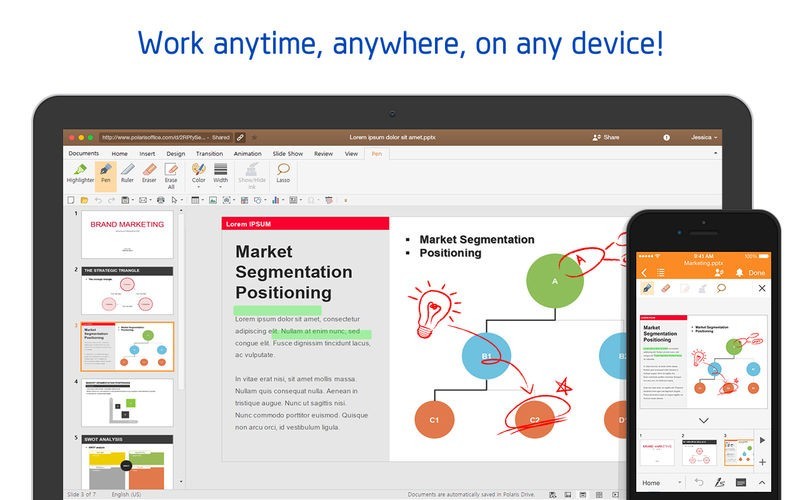Open the Slide Show ribbon tab
800x500 pixels.
287,154
